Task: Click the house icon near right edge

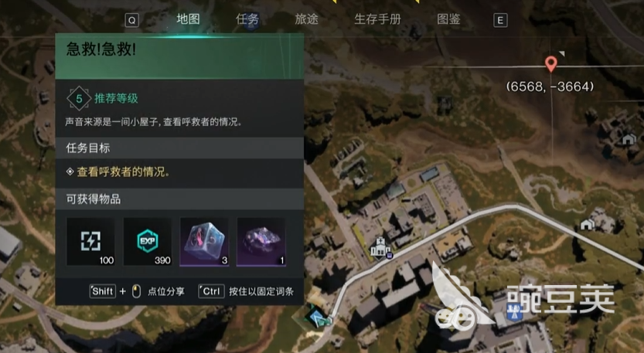Action: tap(628, 140)
